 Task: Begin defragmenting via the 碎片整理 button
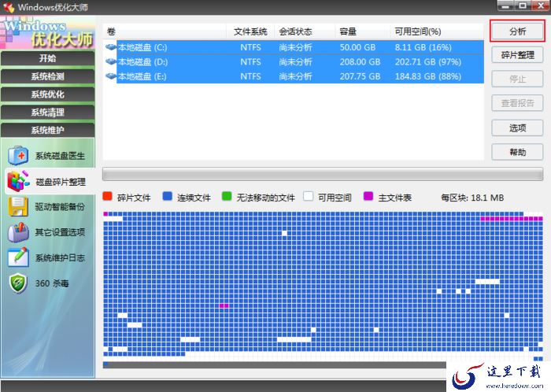coord(517,55)
